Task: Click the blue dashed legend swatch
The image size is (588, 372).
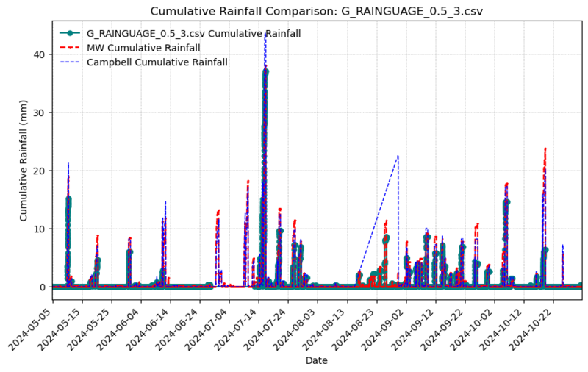Action: pos(70,62)
